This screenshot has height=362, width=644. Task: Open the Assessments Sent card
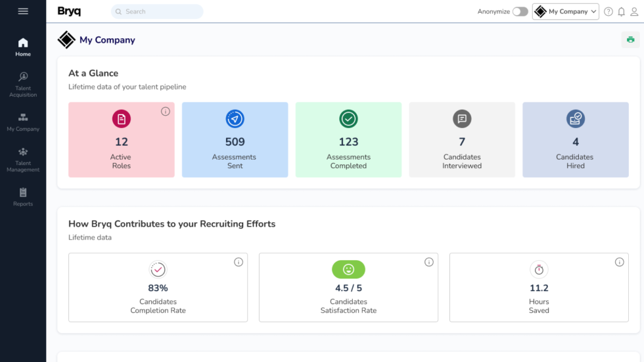point(235,139)
